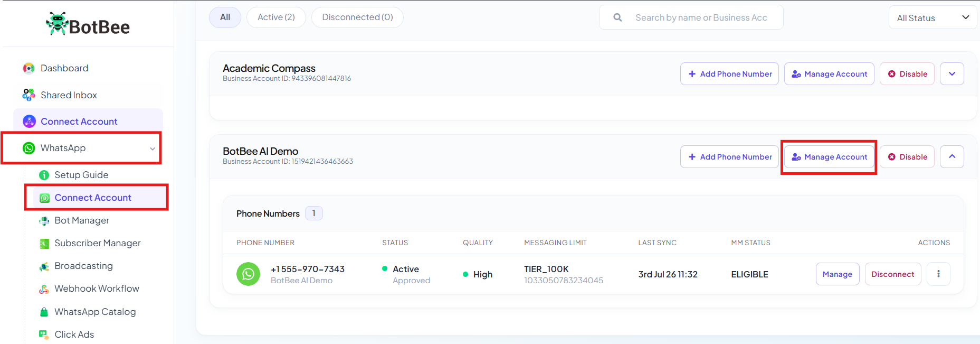Click the Academic Compass account title
980x344 pixels.
[x=269, y=68]
